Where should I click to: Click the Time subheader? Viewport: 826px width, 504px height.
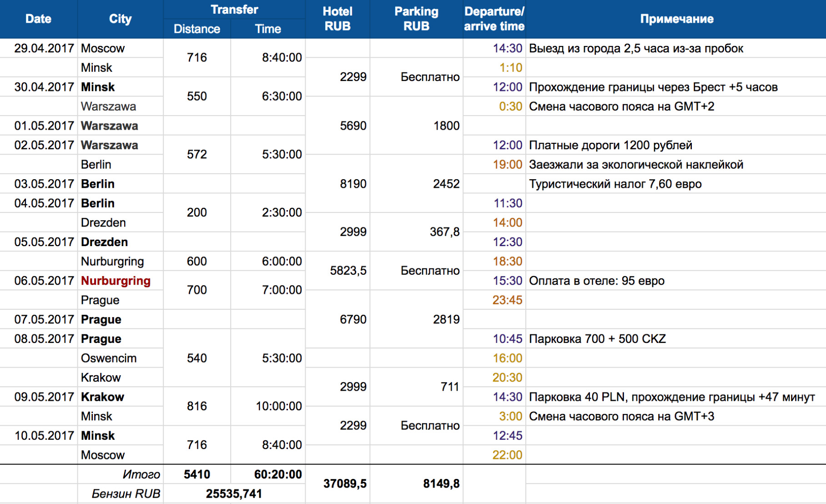click(268, 29)
